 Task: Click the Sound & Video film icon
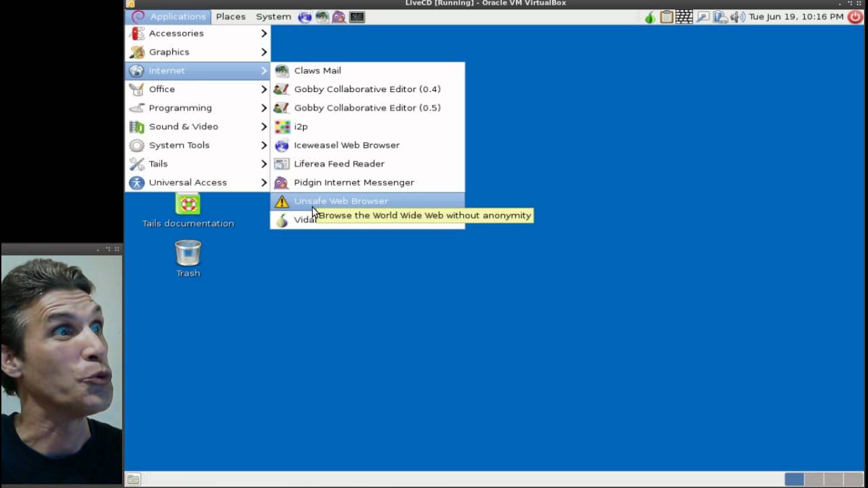pos(137,127)
